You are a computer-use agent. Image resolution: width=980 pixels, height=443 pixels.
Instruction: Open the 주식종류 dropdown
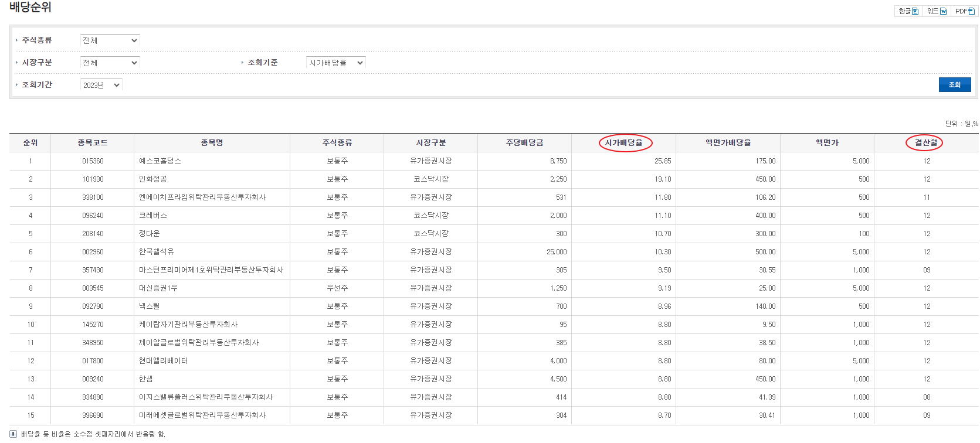click(110, 40)
